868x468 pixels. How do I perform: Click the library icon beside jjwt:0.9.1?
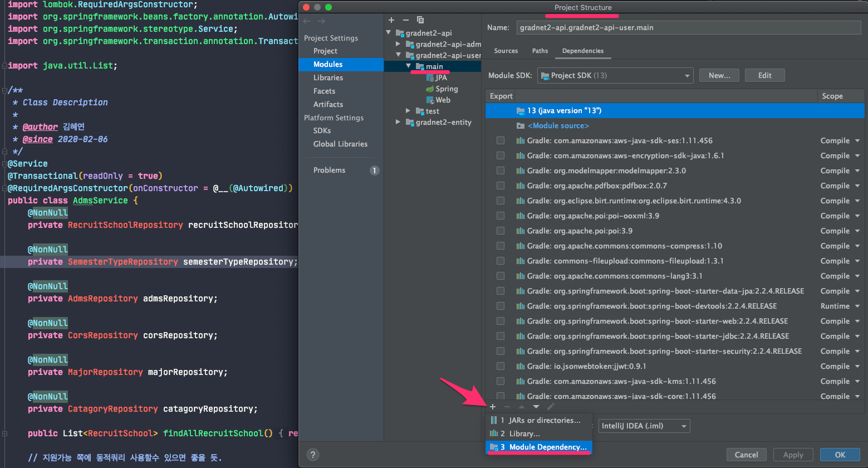pos(521,367)
